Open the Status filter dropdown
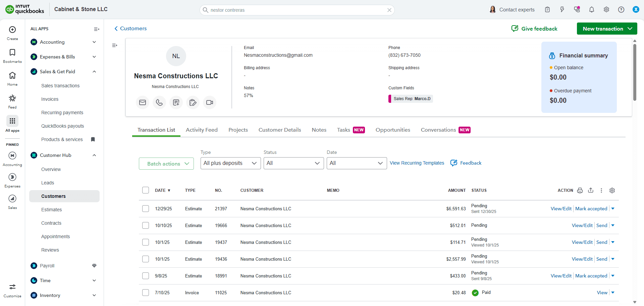The width and height of the screenshot is (644, 306). 294,163
